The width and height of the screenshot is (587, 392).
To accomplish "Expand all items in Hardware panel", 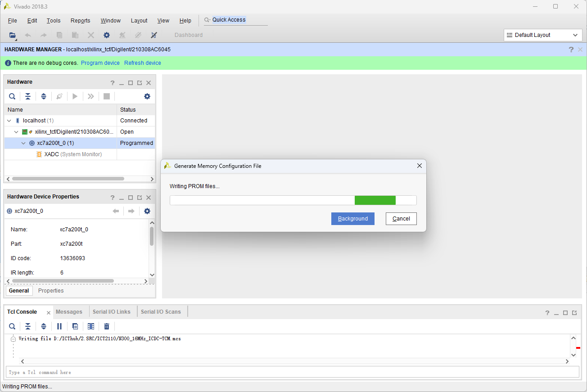I will (44, 96).
